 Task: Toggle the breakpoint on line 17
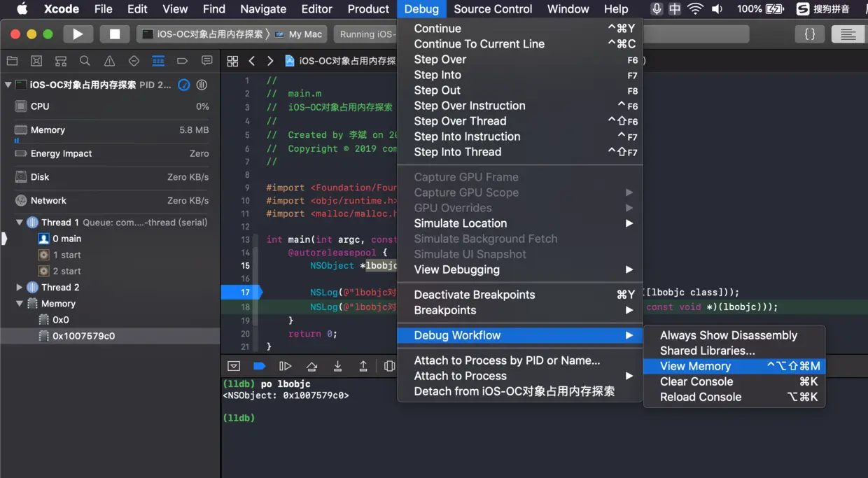click(240, 293)
